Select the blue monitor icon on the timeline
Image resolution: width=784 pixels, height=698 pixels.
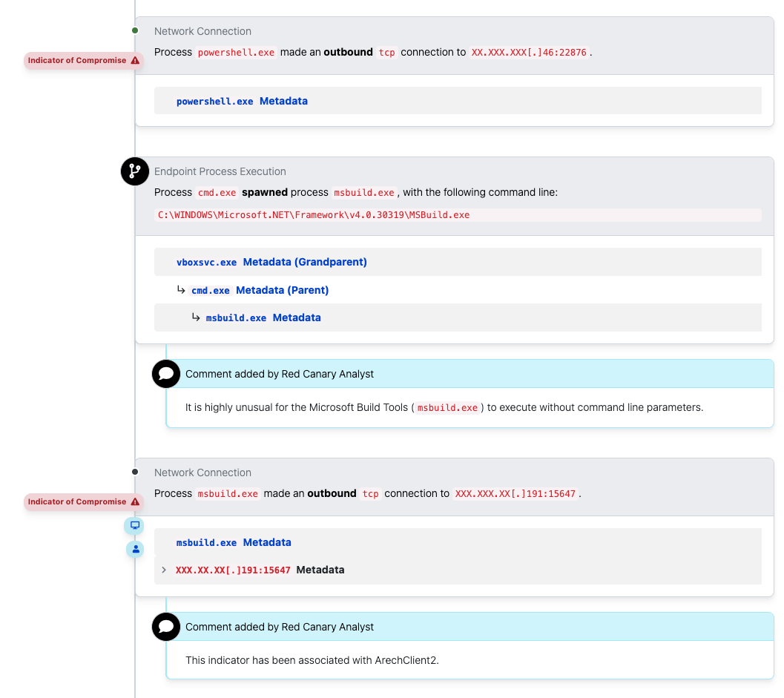(x=134, y=525)
